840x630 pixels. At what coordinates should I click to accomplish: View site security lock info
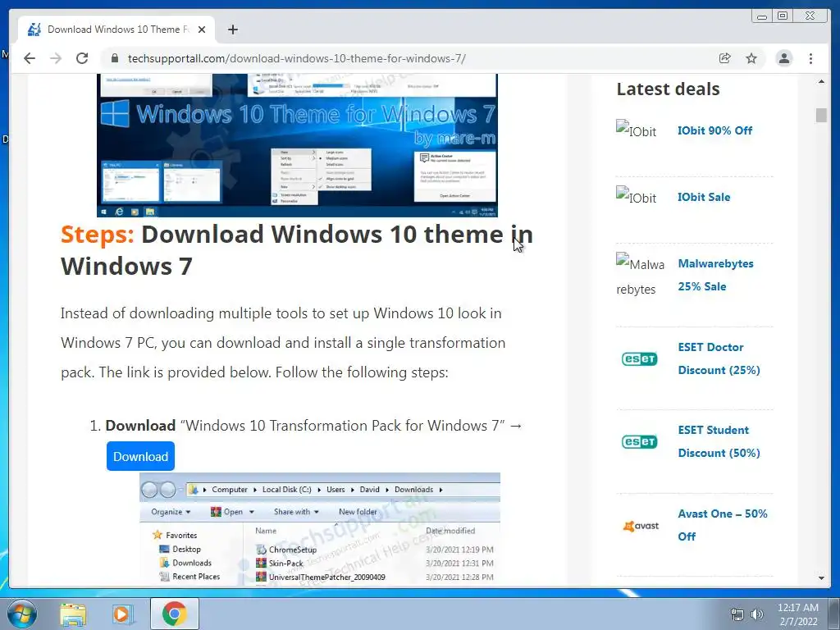[x=114, y=58]
